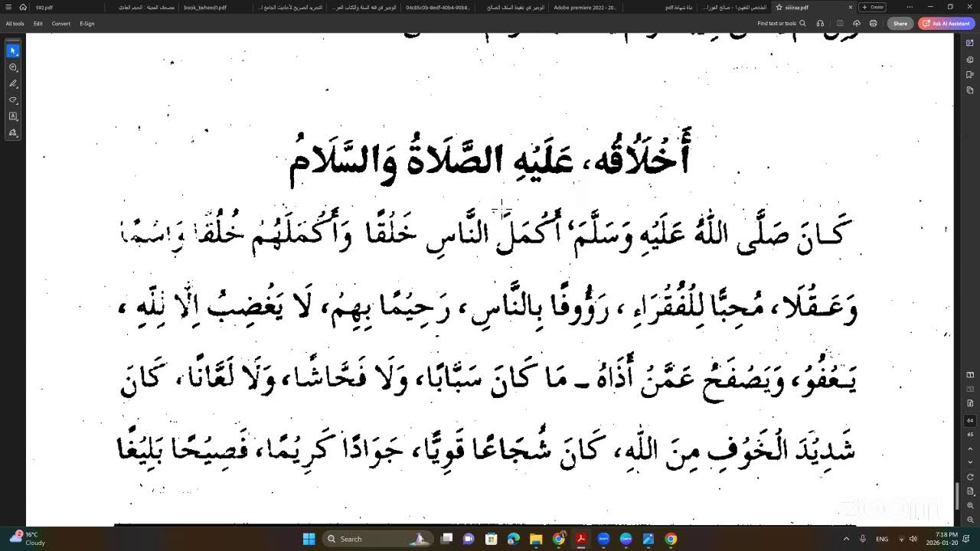Click the zoom out magnifier in right rail
Image resolution: width=980 pixels, height=551 pixels.
(x=970, y=519)
